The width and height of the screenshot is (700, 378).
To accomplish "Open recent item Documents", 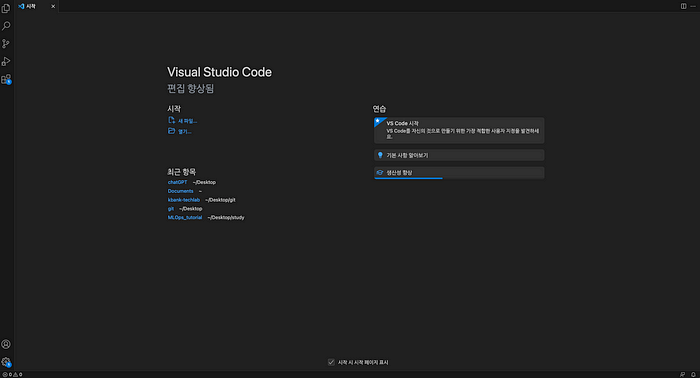I will click(x=180, y=191).
